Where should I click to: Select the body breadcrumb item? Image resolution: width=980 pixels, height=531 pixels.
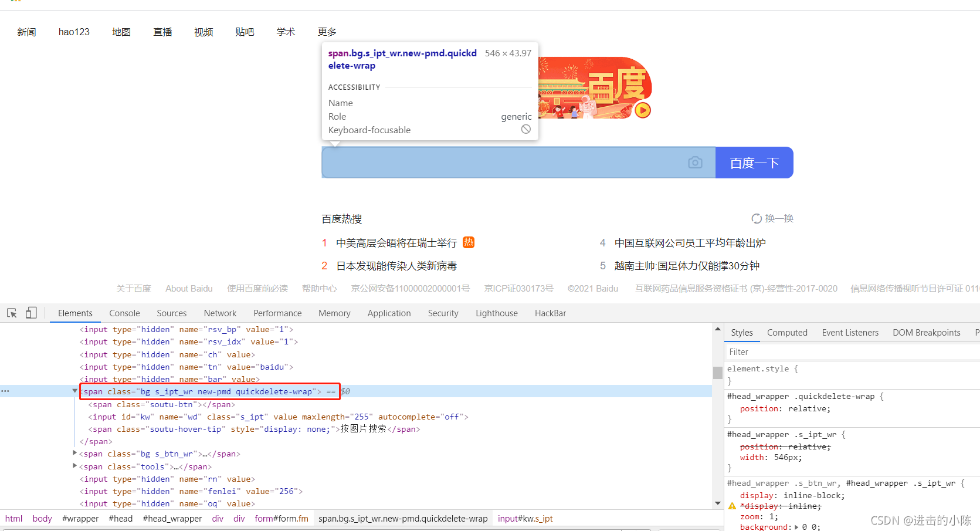(x=42, y=519)
